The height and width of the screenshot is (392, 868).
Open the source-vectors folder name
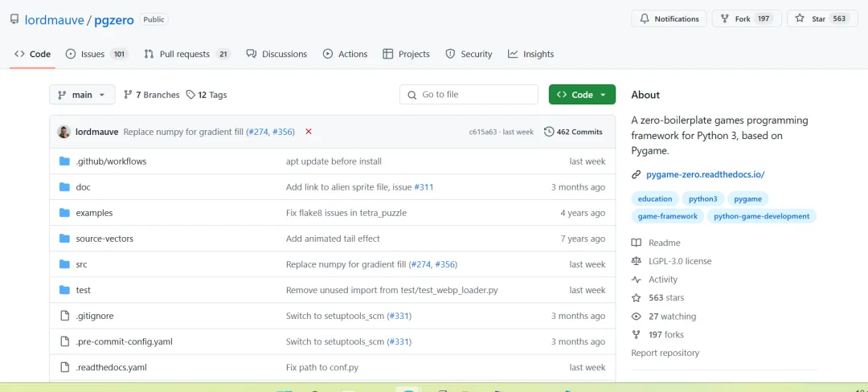click(x=104, y=239)
